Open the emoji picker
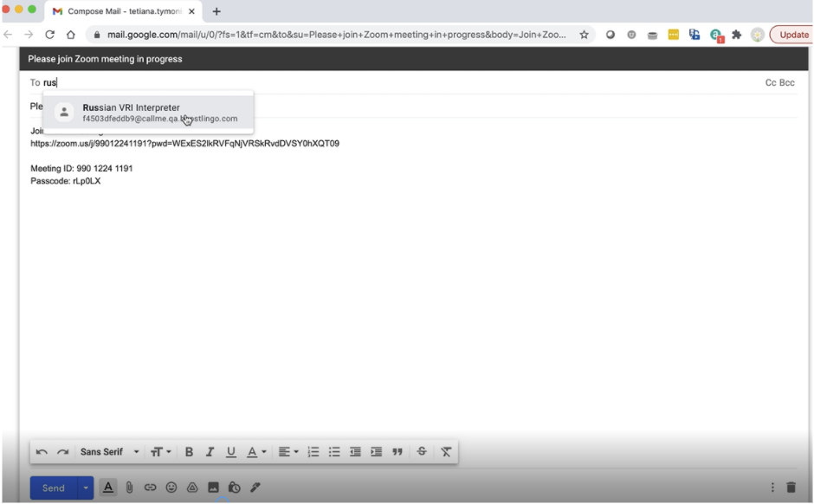Viewport: 814px width, 504px height. coord(171,488)
